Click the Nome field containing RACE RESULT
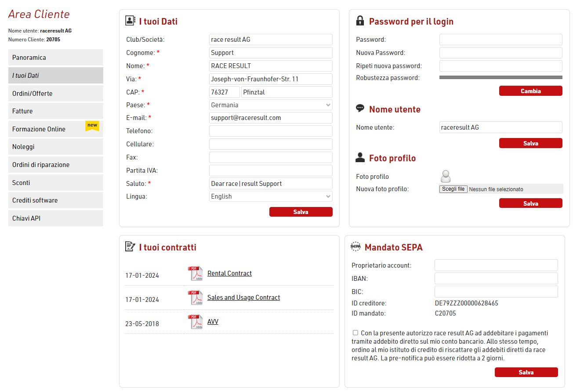Image resolution: width=573 pixels, height=392 pixels. pos(271,66)
